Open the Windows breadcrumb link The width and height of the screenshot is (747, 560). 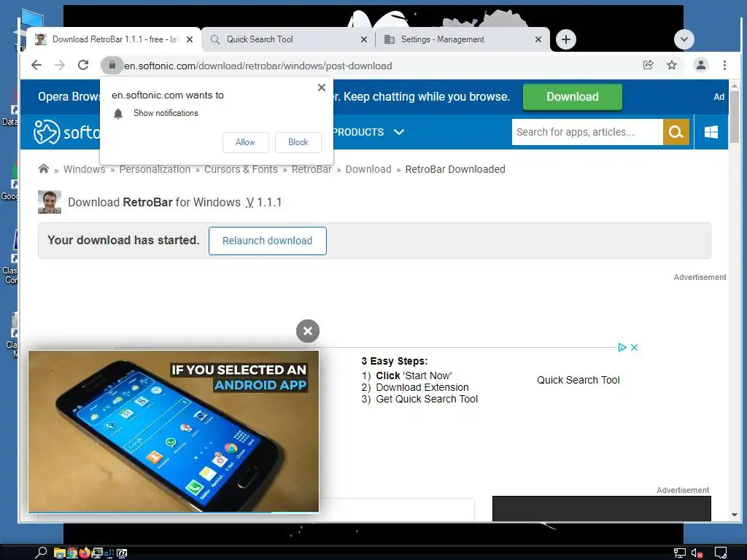click(x=85, y=169)
